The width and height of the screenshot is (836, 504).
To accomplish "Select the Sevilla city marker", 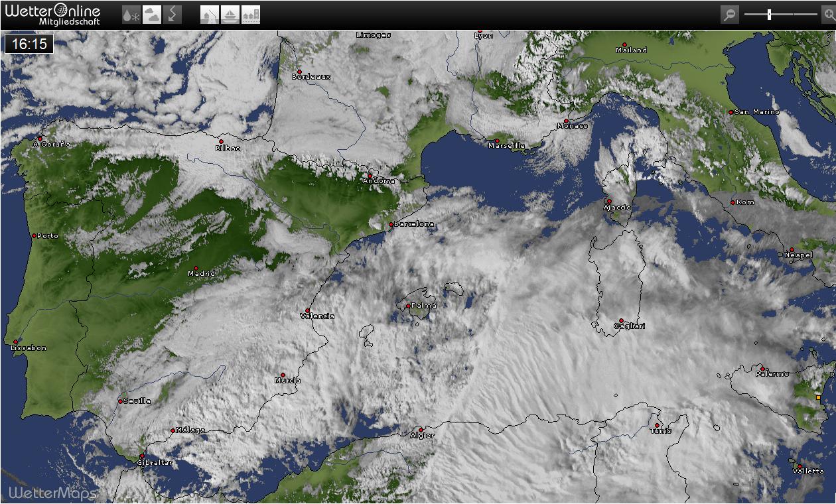I will [x=120, y=401].
